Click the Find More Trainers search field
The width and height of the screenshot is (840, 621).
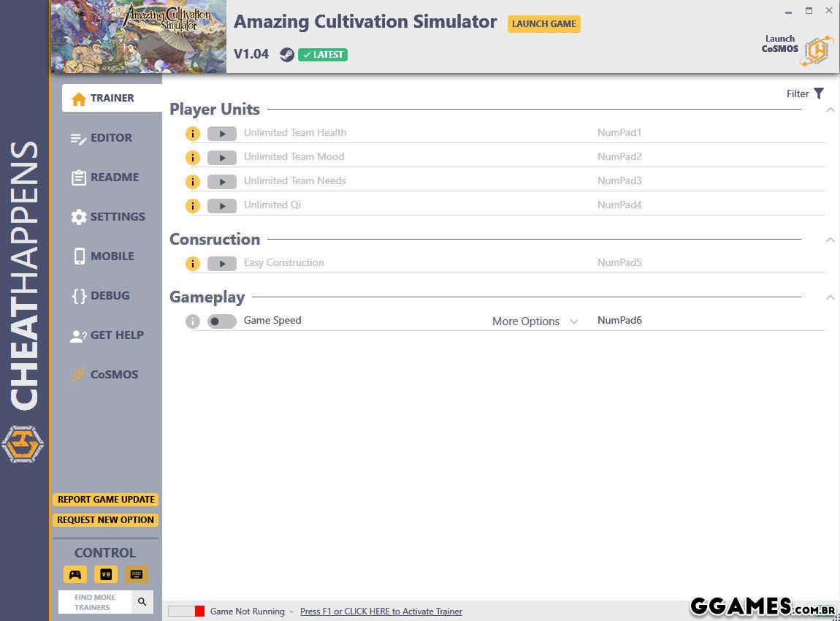coord(95,602)
